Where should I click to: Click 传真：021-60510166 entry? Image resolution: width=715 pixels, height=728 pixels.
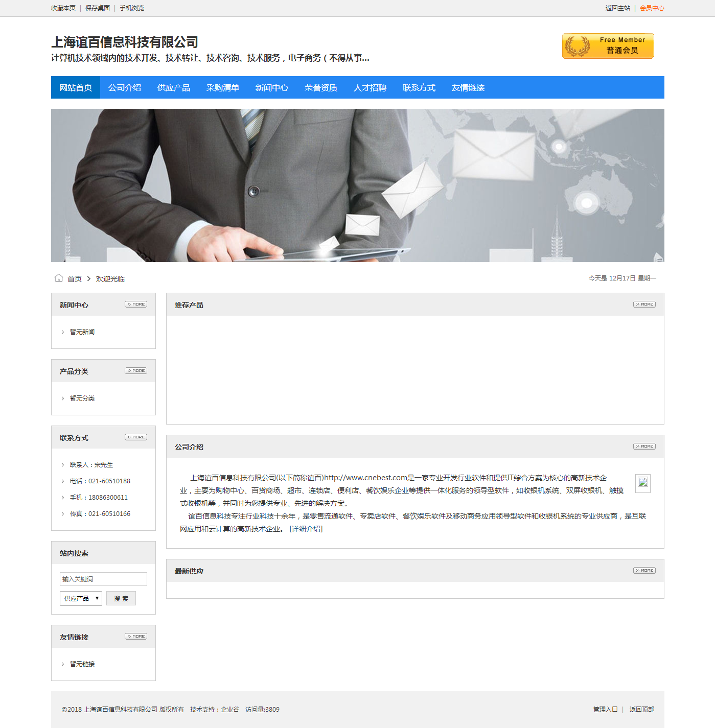point(100,514)
